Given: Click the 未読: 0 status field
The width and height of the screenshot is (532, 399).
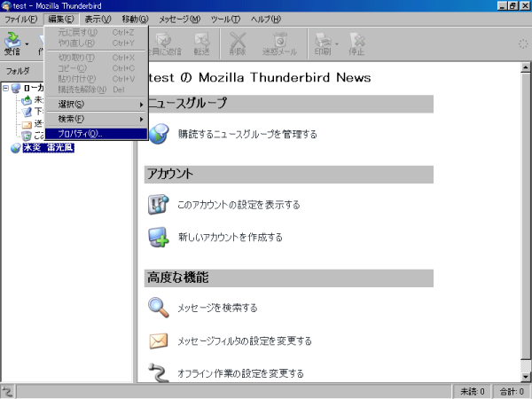Looking at the screenshot, I should point(472,392).
